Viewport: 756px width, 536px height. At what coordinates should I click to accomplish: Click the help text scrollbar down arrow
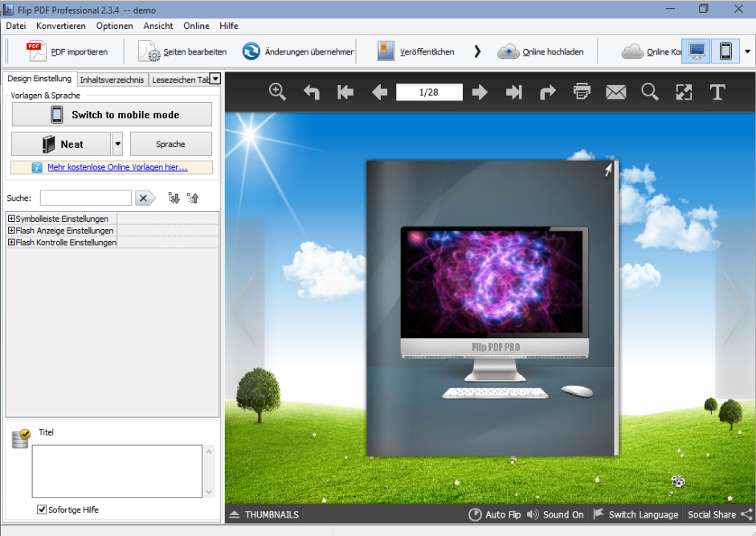coord(209,492)
